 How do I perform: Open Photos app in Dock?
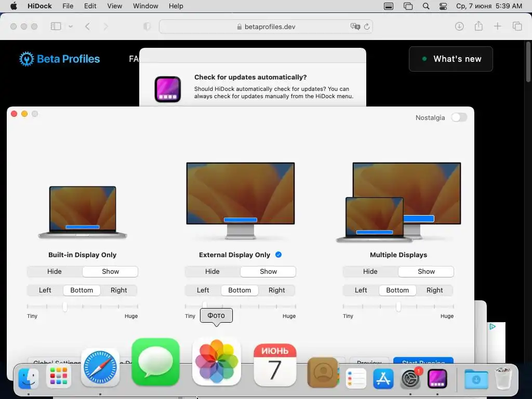pyautogui.click(x=217, y=362)
